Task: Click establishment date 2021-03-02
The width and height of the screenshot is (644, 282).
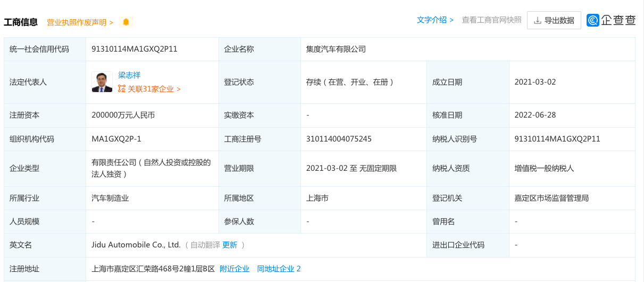Action: click(535, 82)
